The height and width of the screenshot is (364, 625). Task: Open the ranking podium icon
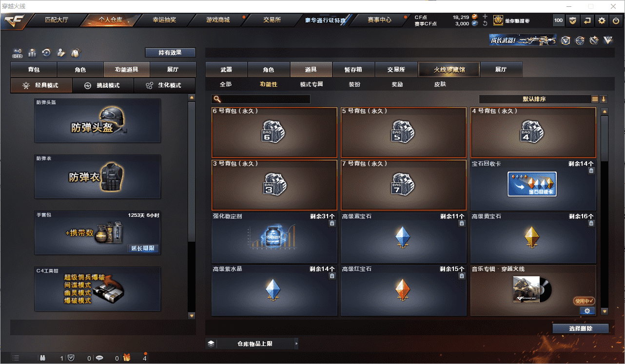tap(32, 53)
